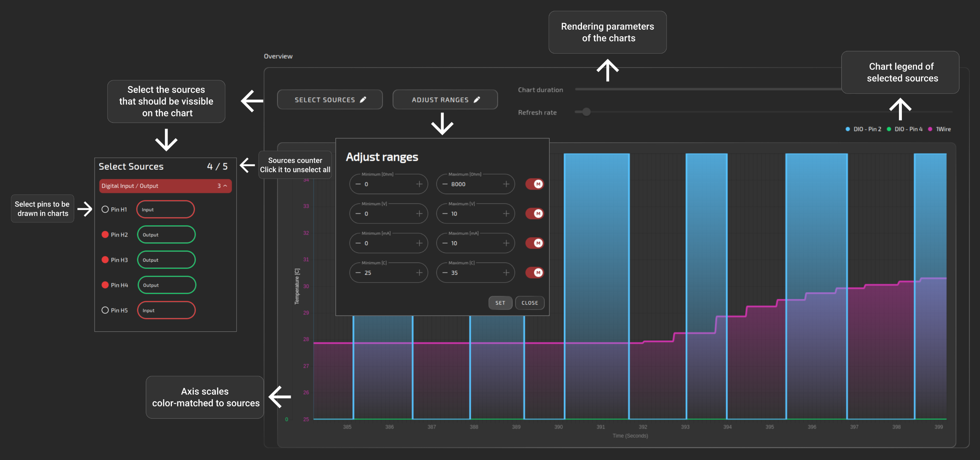The height and width of the screenshot is (460, 980).
Task: Toggle the Temperature range M switch
Action: click(535, 272)
